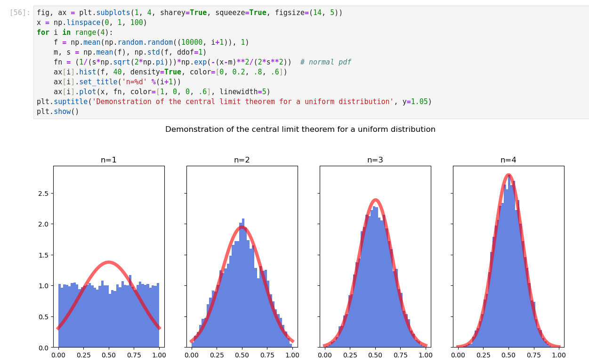
Task: Click the ax[i].hist code line
Action: point(170,72)
